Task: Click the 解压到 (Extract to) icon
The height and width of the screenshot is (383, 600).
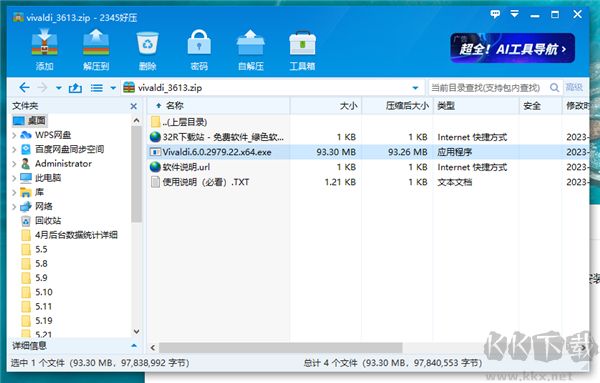Action: pyautogui.click(x=96, y=49)
